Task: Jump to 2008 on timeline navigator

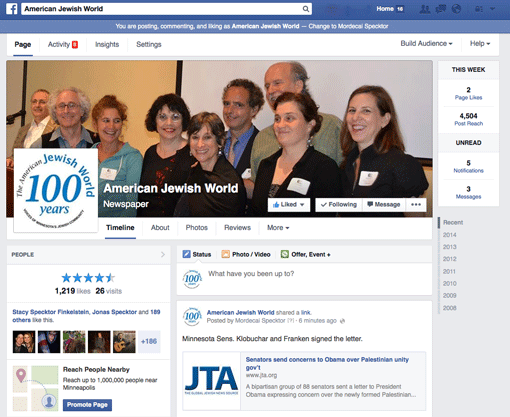Action: pyautogui.click(x=449, y=308)
